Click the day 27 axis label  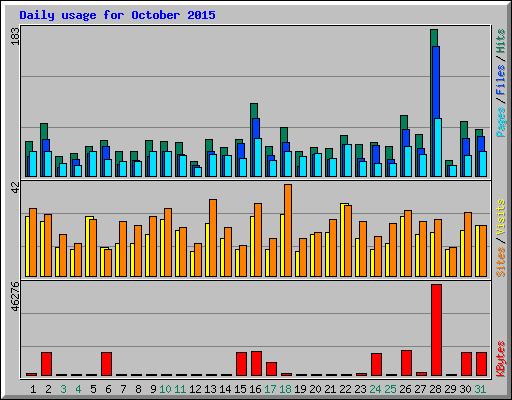pos(420,389)
